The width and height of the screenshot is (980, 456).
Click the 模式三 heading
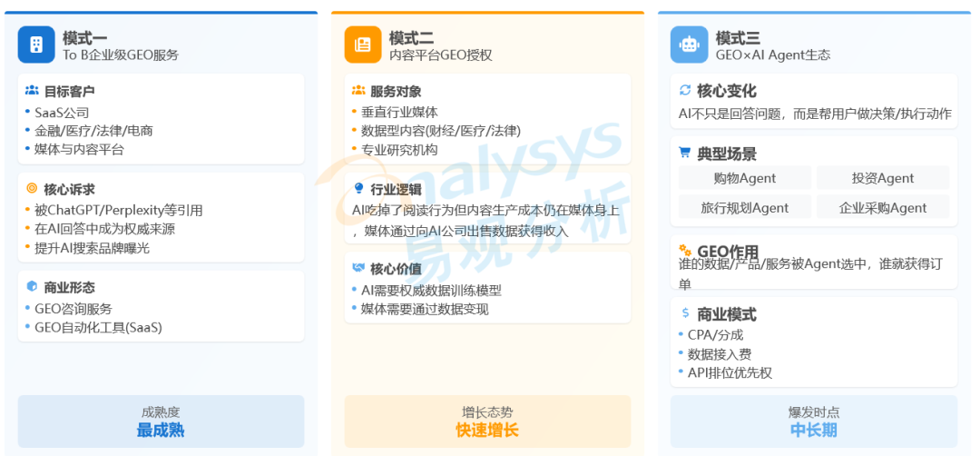pos(738,37)
